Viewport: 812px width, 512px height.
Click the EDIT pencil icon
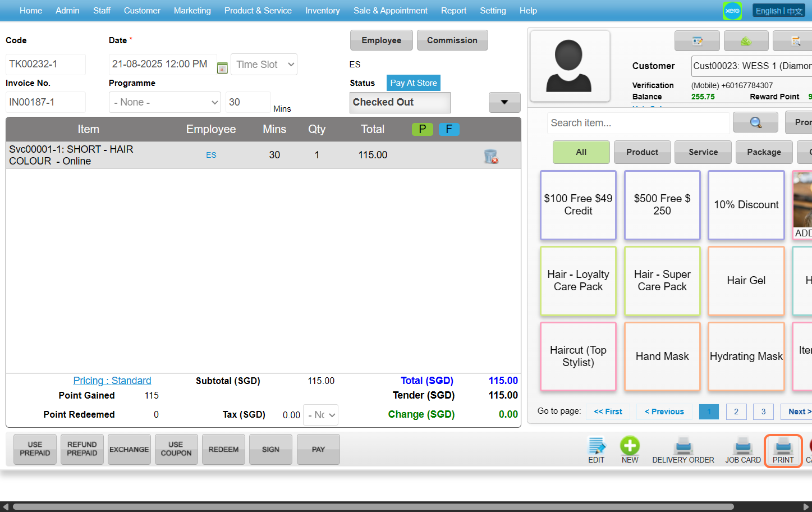596,446
